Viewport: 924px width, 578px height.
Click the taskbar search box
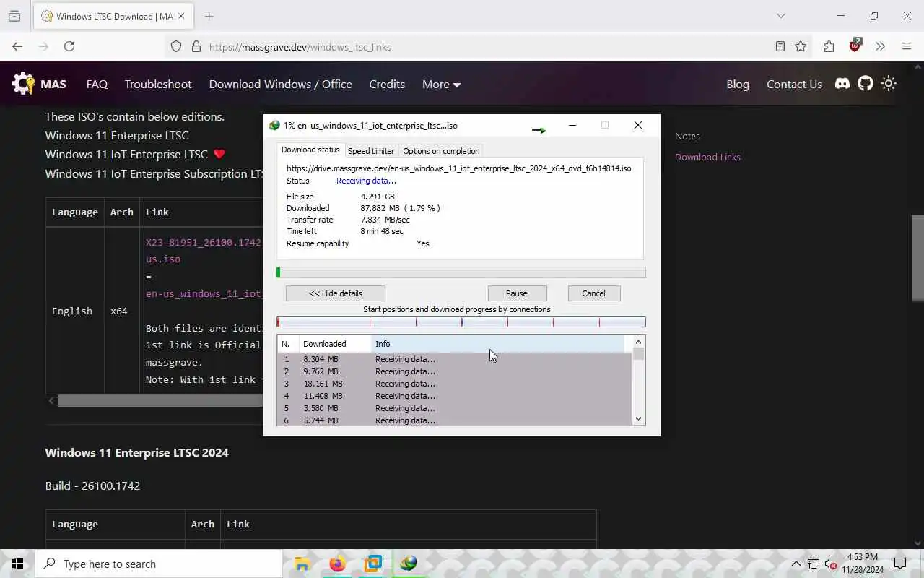[x=159, y=564]
